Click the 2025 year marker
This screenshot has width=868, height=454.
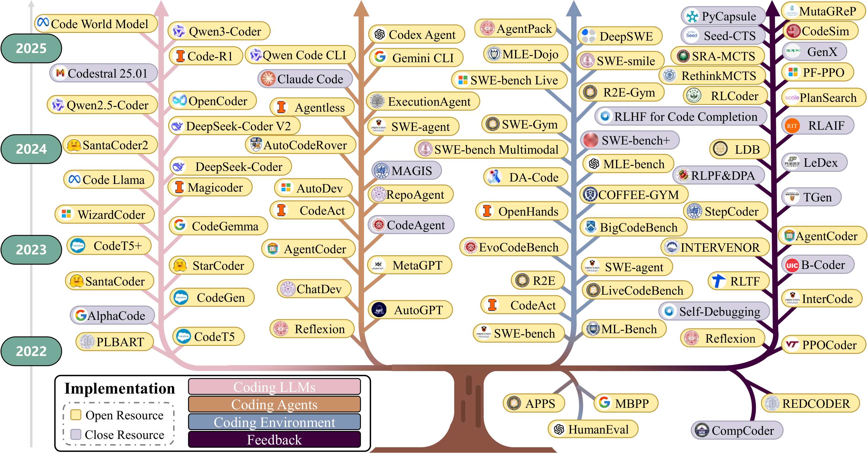point(31,48)
